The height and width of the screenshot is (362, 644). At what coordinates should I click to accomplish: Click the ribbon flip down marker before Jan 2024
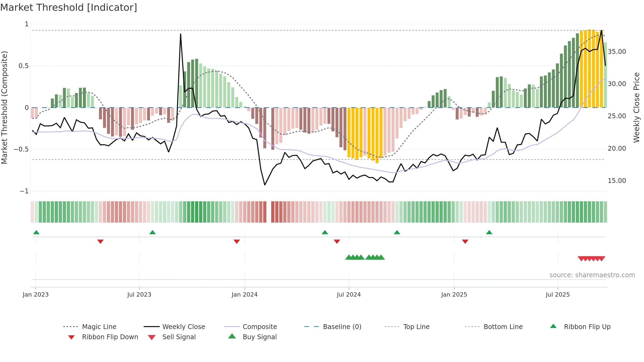tap(237, 242)
